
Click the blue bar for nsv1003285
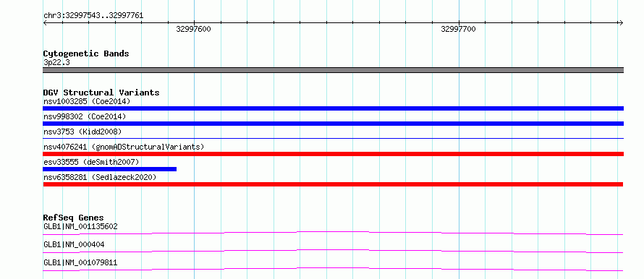coord(333,108)
